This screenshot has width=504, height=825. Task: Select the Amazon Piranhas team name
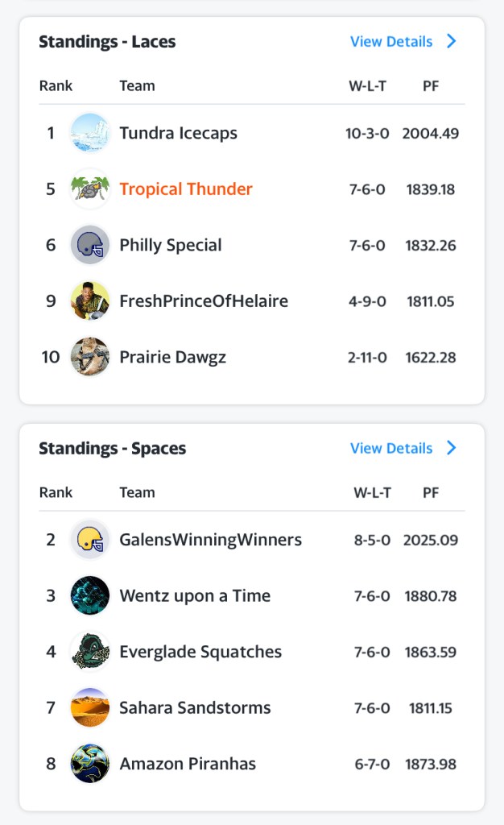(x=188, y=764)
